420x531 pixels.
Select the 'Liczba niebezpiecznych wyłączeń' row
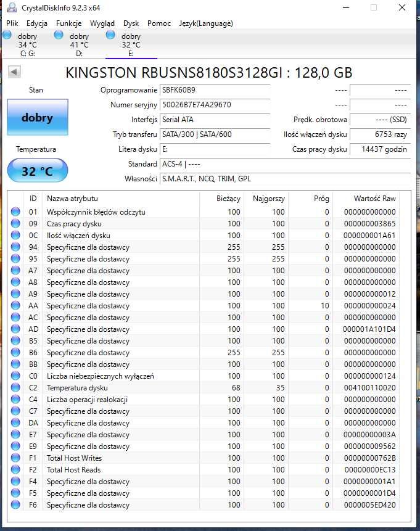pyautogui.click(x=204, y=376)
